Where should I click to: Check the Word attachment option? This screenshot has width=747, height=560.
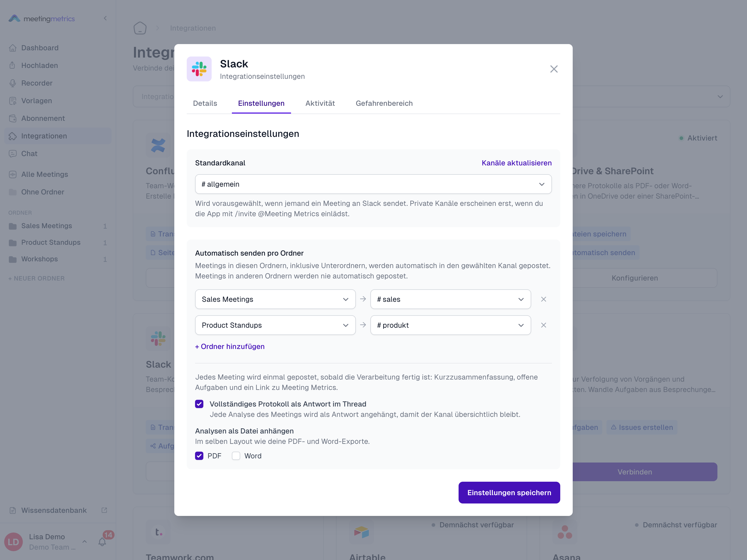(x=236, y=456)
